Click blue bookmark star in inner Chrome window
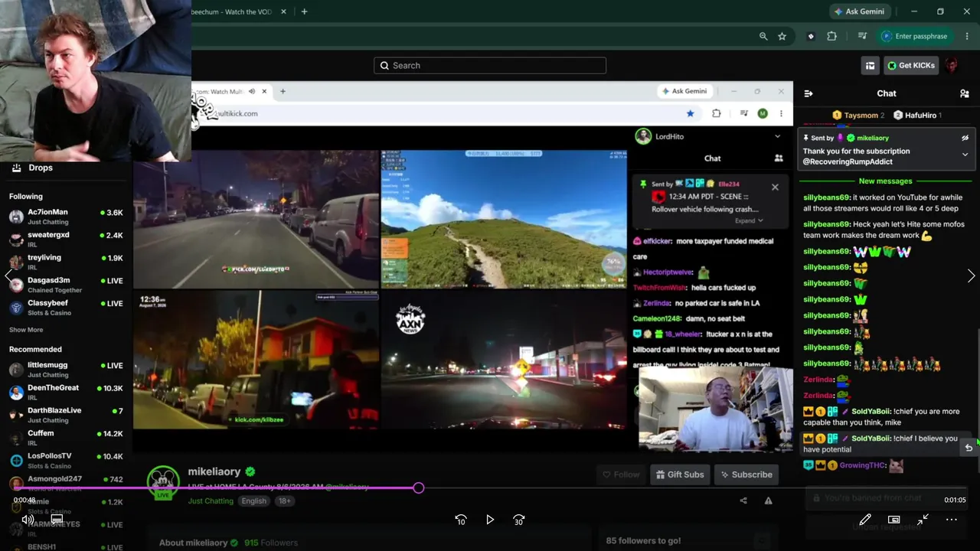Screen dimensions: 980x551 pyautogui.click(x=690, y=114)
